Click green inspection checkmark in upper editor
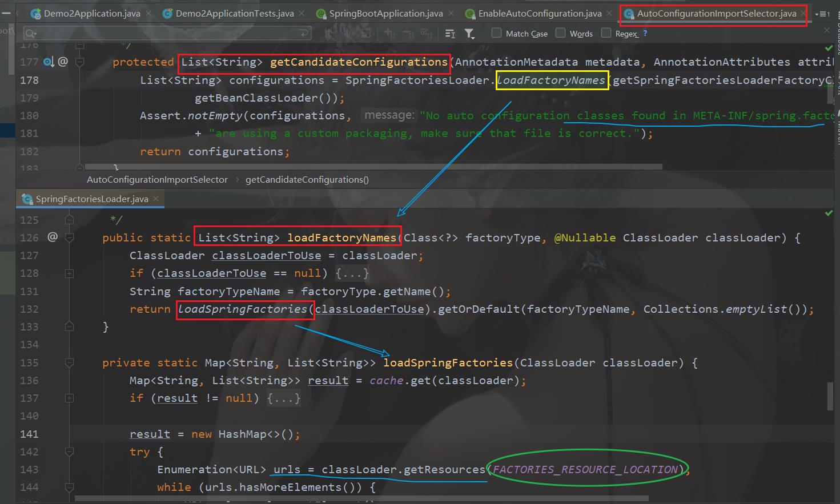 point(829,48)
